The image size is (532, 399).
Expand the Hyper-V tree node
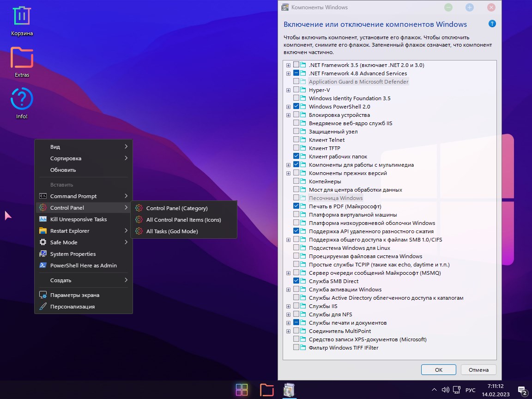pos(289,90)
